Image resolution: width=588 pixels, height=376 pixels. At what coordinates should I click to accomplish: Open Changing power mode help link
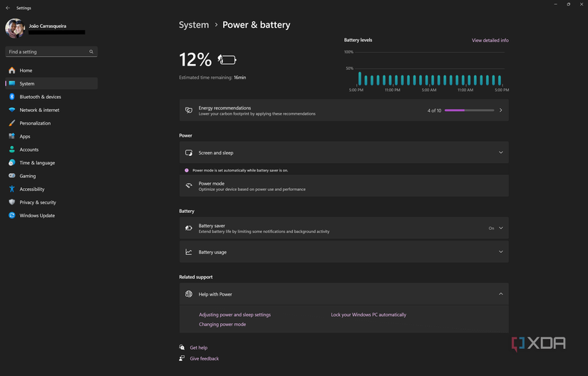(222, 324)
